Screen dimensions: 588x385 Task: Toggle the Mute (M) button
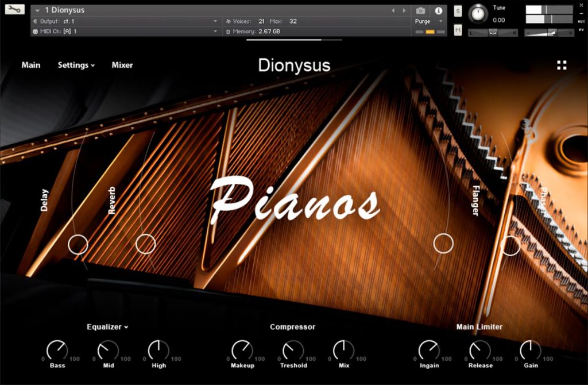click(x=458, y=30)
